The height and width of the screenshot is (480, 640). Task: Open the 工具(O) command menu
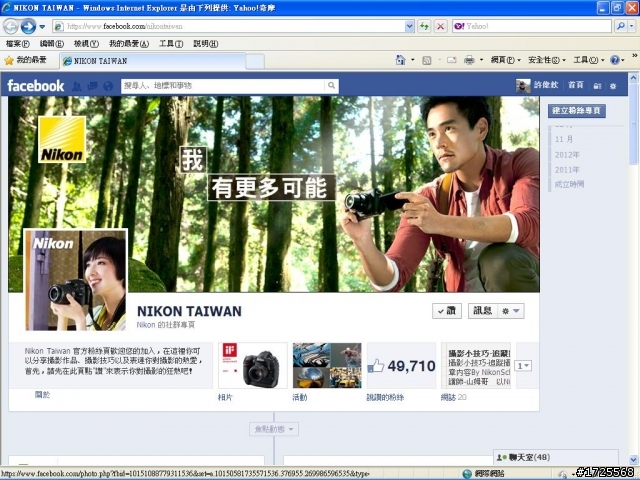589,60
